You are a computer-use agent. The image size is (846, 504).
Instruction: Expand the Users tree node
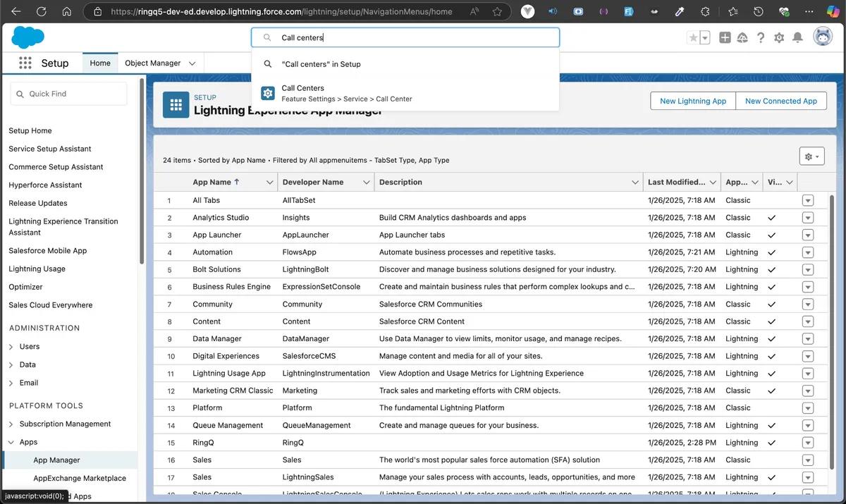click(x=11, y=347)
